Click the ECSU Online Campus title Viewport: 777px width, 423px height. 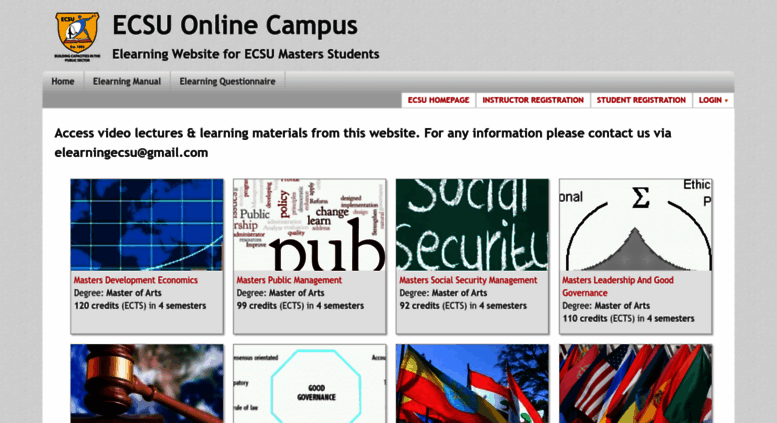click(235, 26)
